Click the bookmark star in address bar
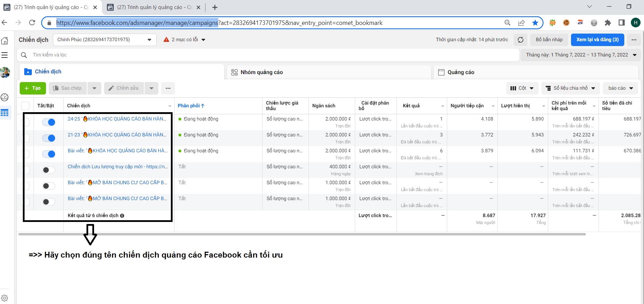This screenshot has width=644, height=304. click(x=535, y=23)
